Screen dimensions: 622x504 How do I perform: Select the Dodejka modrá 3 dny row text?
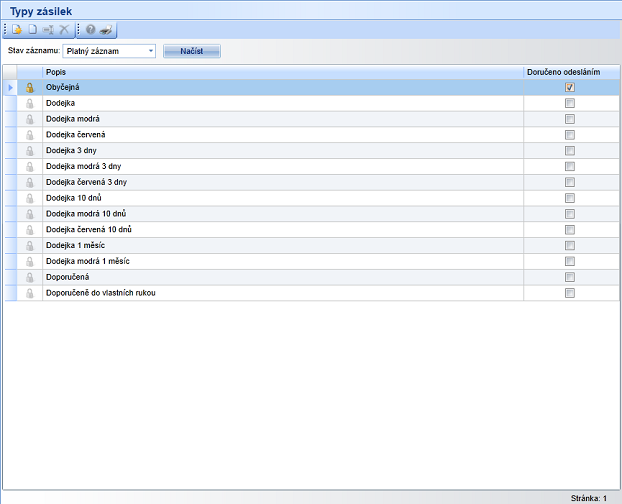coord(83,166)
